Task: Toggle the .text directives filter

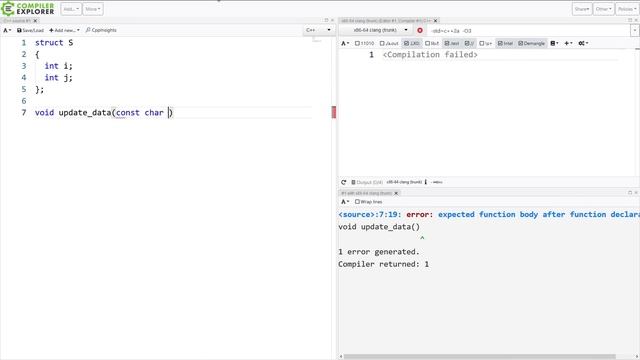Action: click(x=452, y=43)
